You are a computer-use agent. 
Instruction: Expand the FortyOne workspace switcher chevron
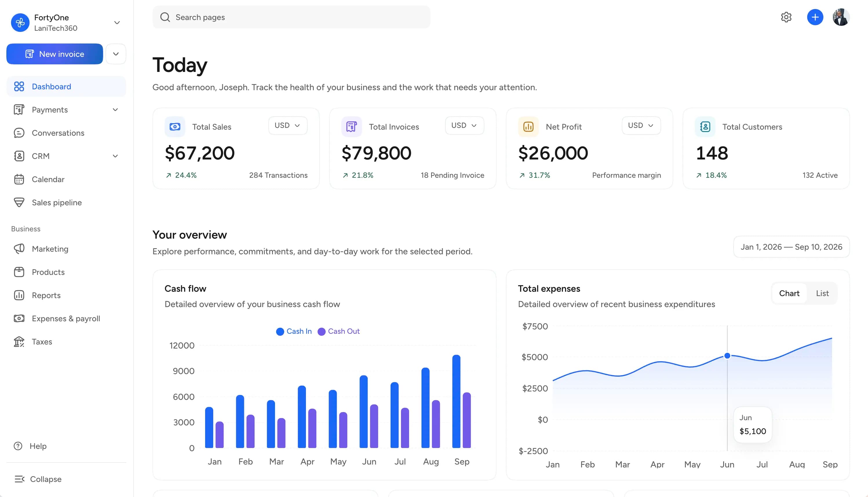tap(117, 23)
